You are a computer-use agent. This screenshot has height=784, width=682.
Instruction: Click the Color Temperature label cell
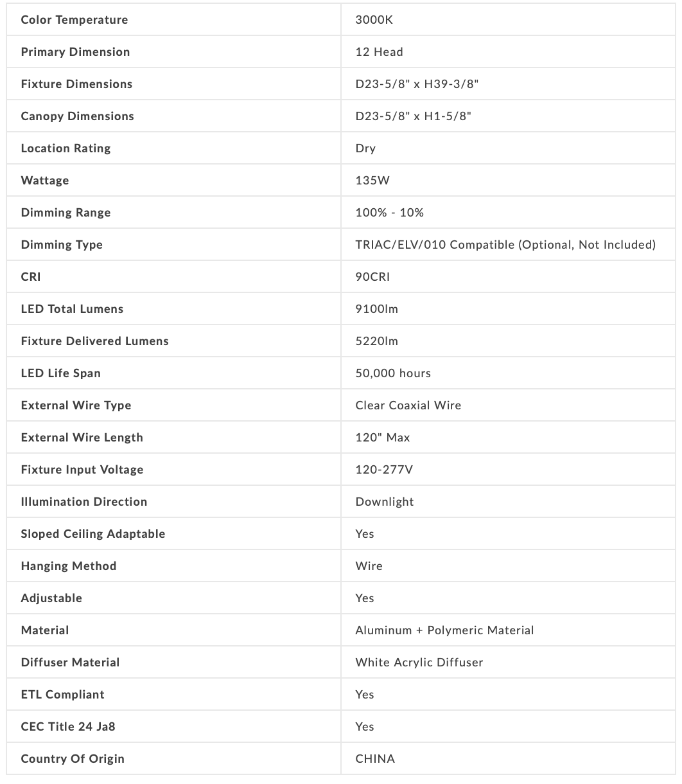[74, 20]
